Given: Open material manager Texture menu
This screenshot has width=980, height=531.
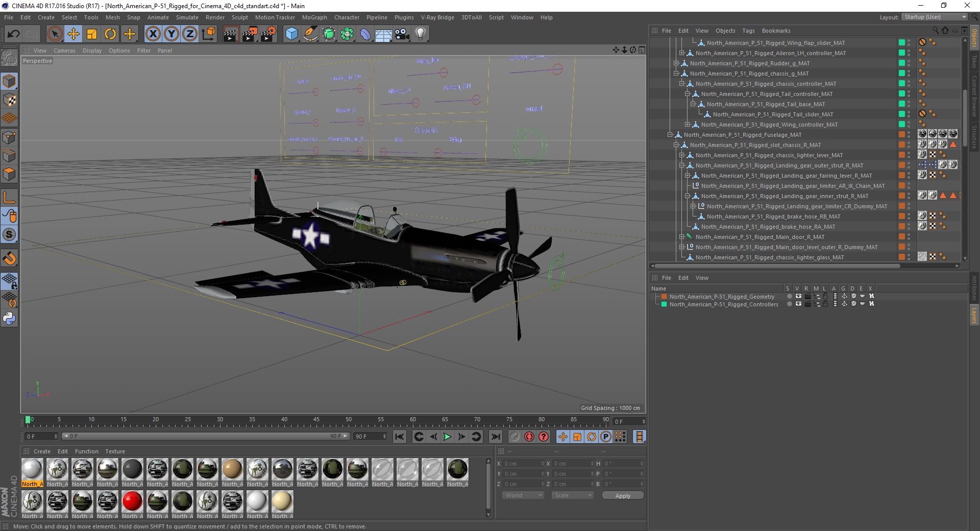Looking at the screenshot, I should coord(115,451).
